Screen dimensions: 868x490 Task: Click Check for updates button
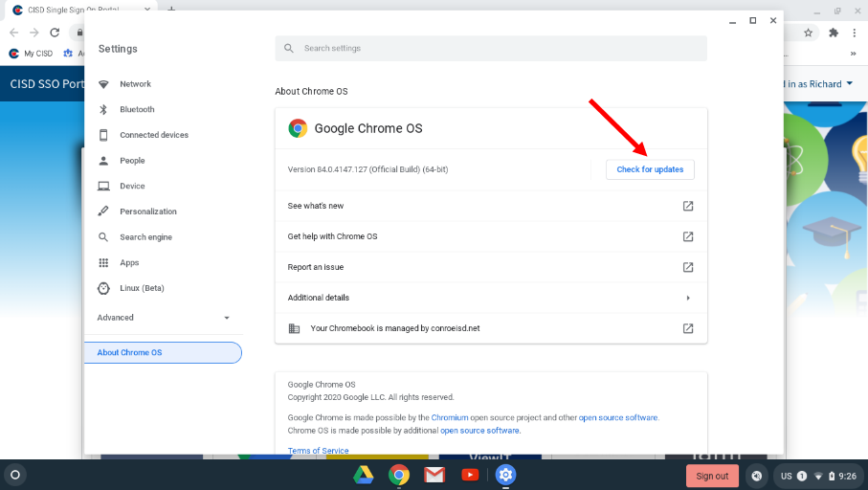coord(650,169)
